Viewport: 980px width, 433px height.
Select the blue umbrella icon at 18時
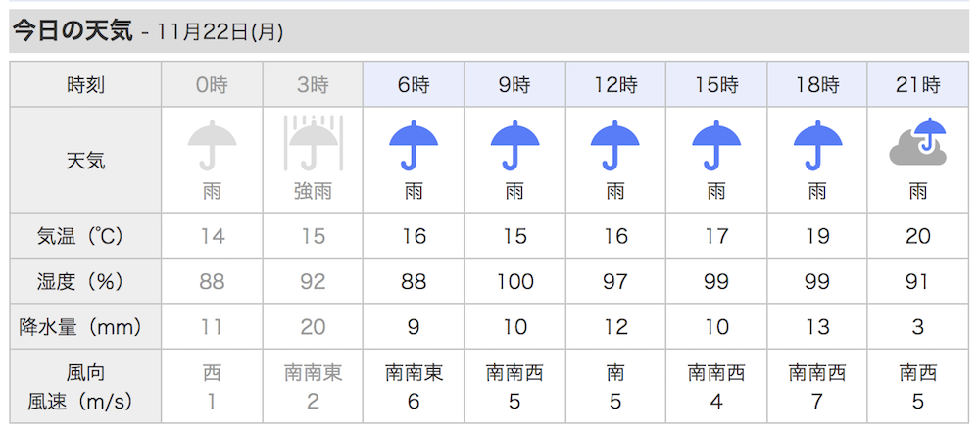coord(817,146)
